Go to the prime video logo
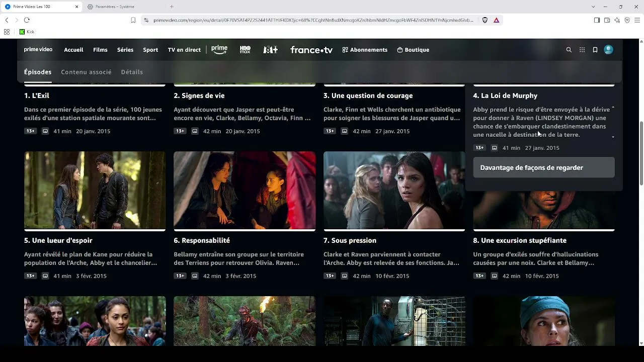Viewport: 644px width, 362px height. click(38, 50)
